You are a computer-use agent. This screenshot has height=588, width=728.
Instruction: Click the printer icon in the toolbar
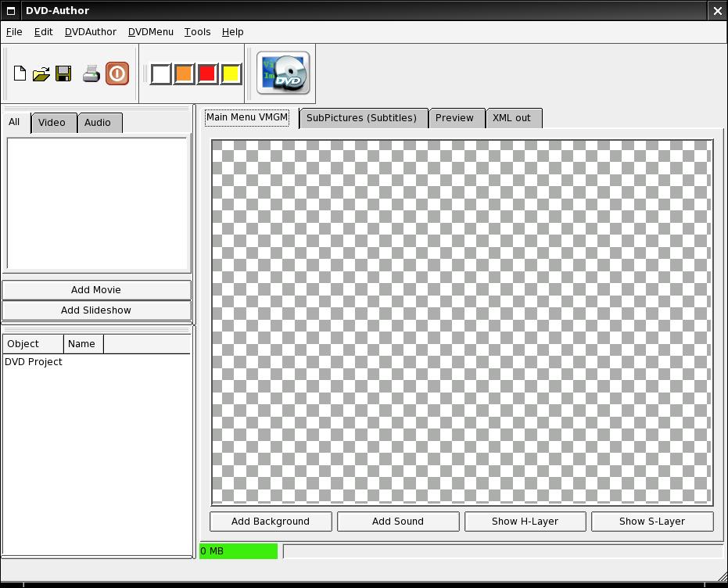pyautogui.click(x=91, y=73)
